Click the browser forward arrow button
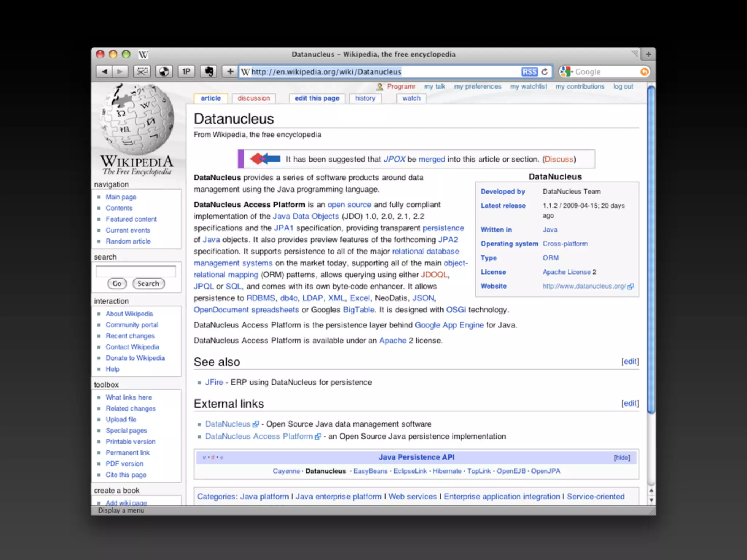Screen dimensions: 747x560 (x=120, y=71)
